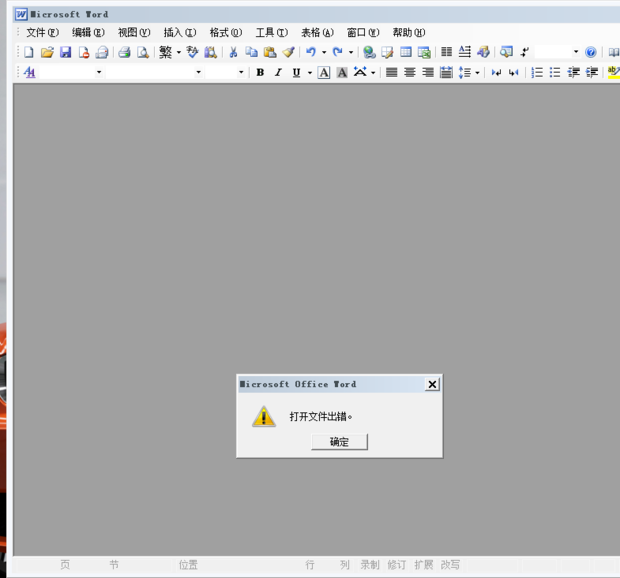The height and width of the screenshot is (578, 620).
Task: Open Word Help question mark icon
Action: [590, 52]
